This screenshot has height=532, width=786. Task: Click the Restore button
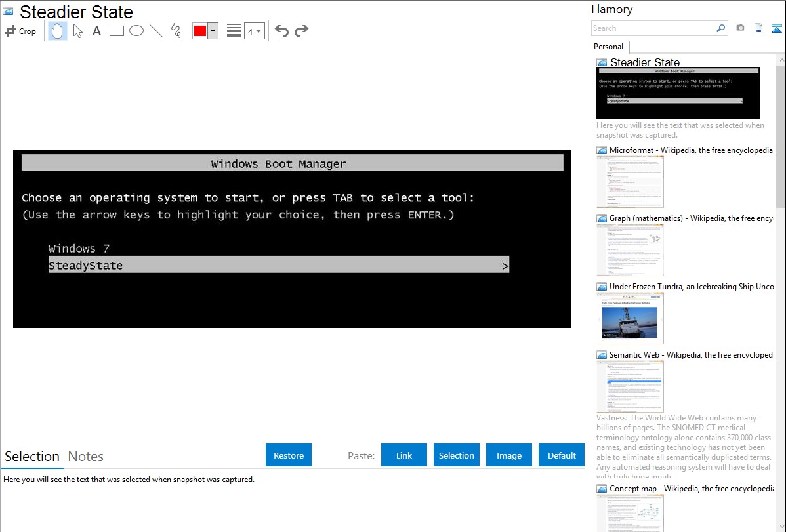[289, 455]
